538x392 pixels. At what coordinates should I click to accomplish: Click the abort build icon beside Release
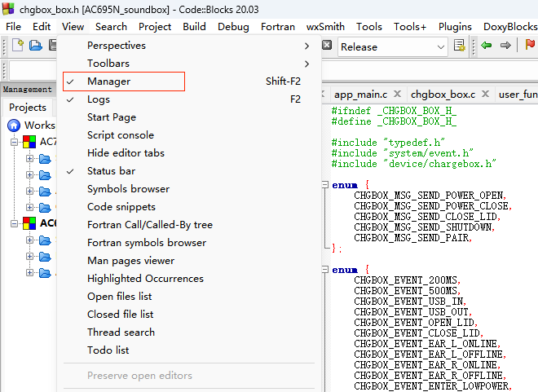pyautogui.click(x=327, y=45)
